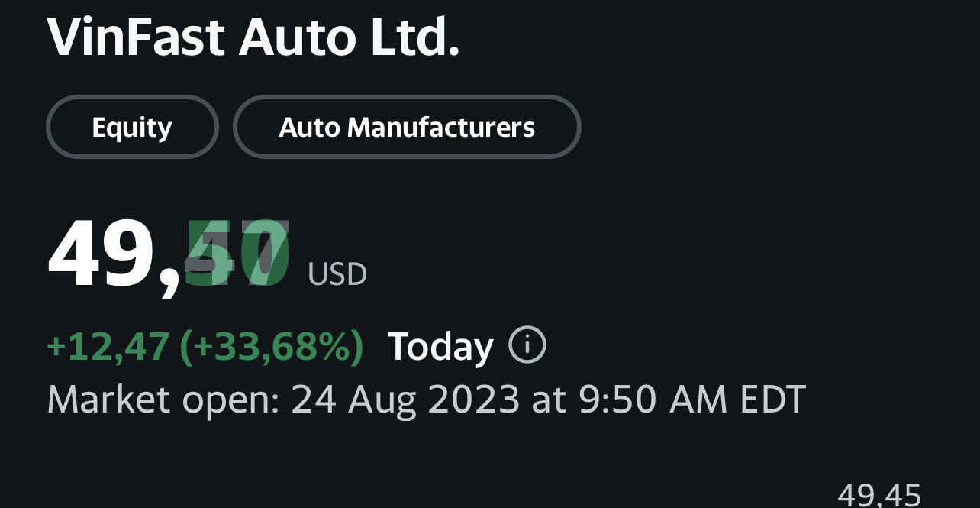Click the VinFast Auto Ltd. title
Screen dimensions: 980x508
tap(253, 37)
